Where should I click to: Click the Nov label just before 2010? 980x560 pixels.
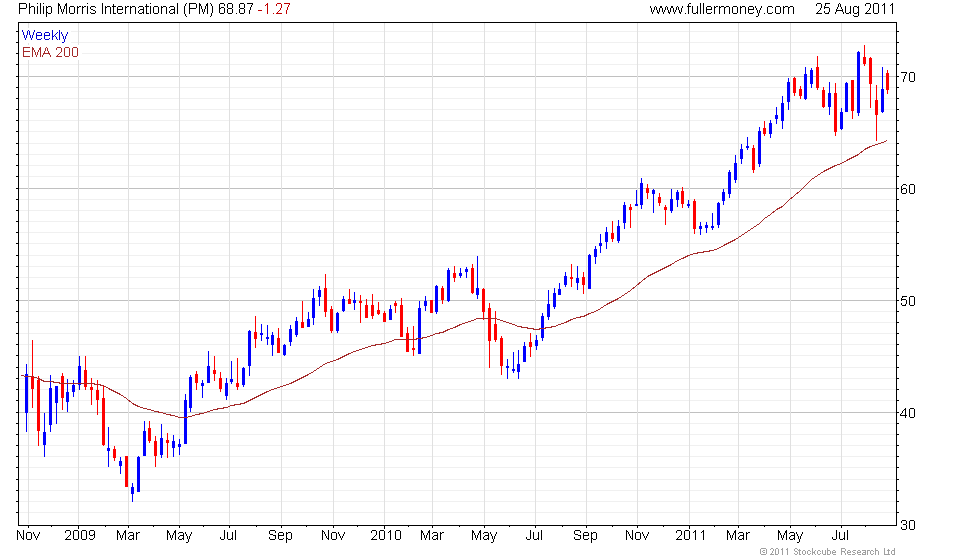(333, 536)
